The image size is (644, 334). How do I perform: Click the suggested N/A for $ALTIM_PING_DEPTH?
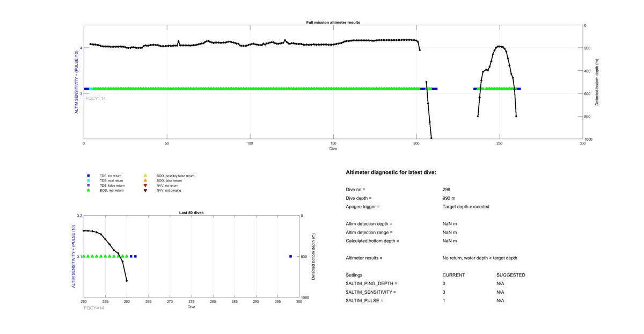[x=501, y=284]
